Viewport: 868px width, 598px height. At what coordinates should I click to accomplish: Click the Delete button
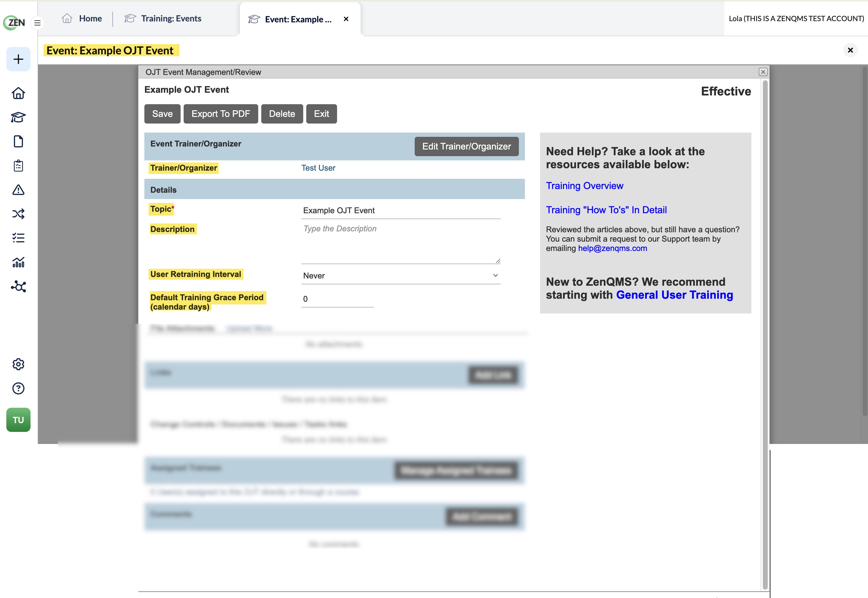(282, 114)
